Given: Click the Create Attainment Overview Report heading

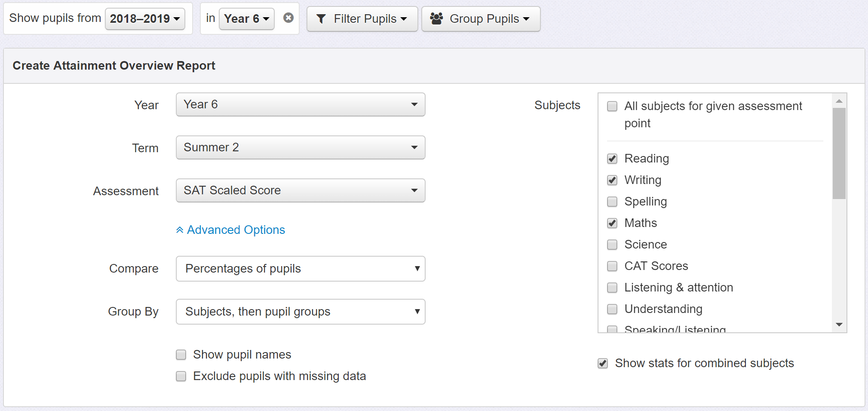Looking at the screenshot, I should [x=114, y=65].
